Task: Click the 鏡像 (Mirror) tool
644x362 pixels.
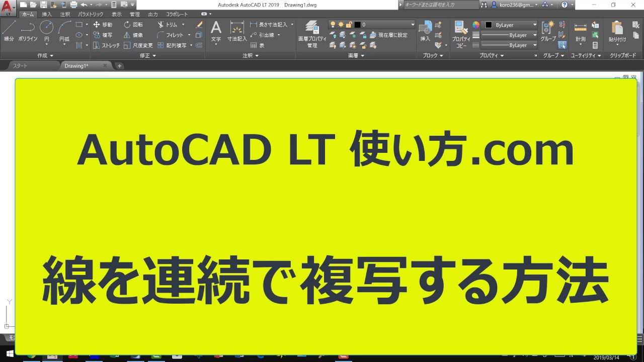Action: (x=134, y=35)
